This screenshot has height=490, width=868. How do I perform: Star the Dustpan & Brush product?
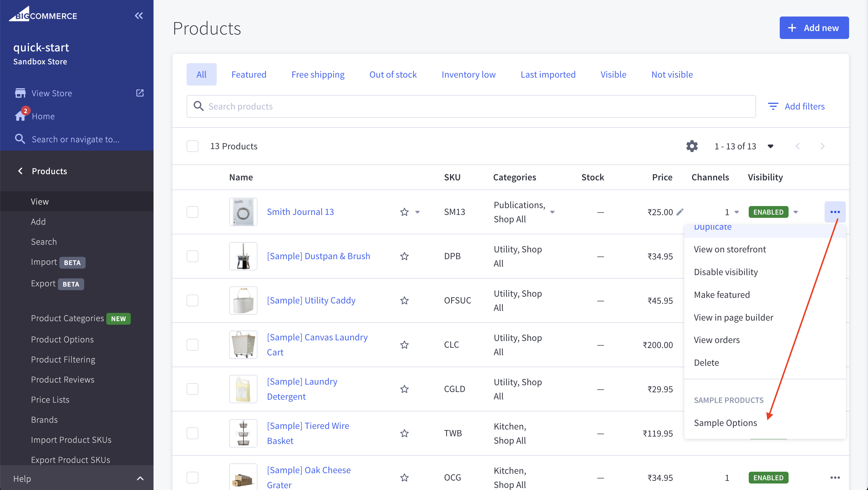404,257
